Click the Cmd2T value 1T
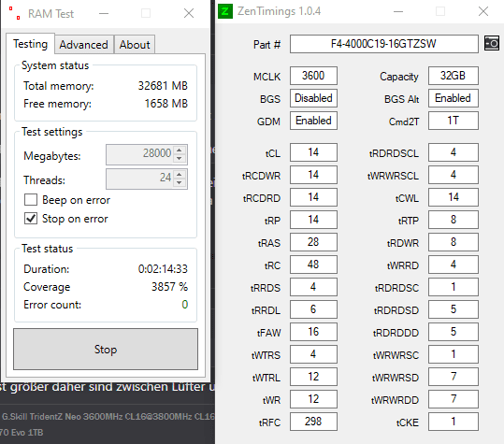The image size is (504, 444). tap(453, 121)
